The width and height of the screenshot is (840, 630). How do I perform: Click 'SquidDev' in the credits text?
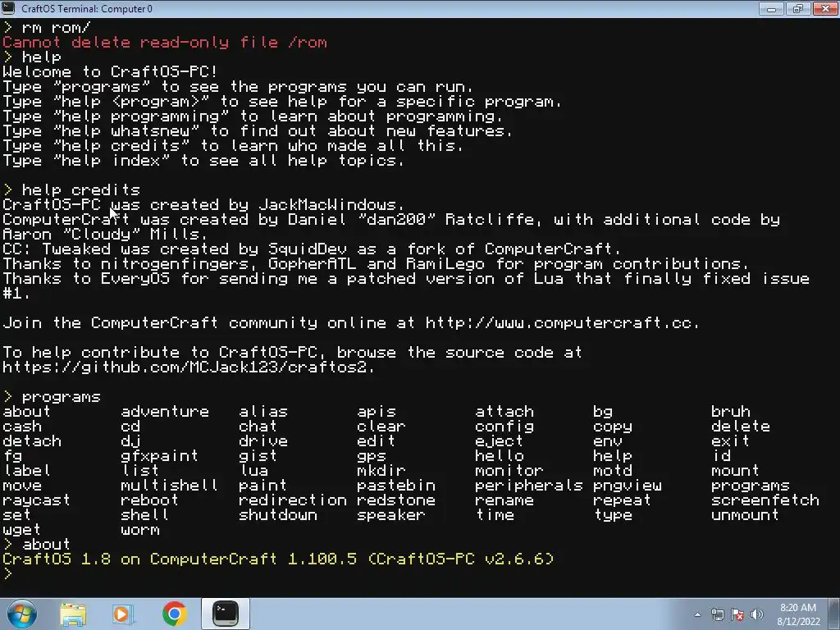[x=308, y=249]
